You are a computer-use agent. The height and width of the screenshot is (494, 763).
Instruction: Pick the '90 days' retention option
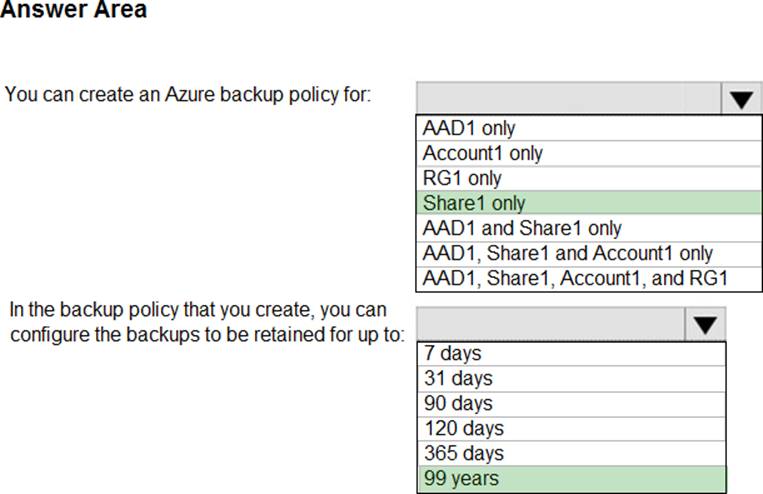pyautogui.click(x=457, y=403)
